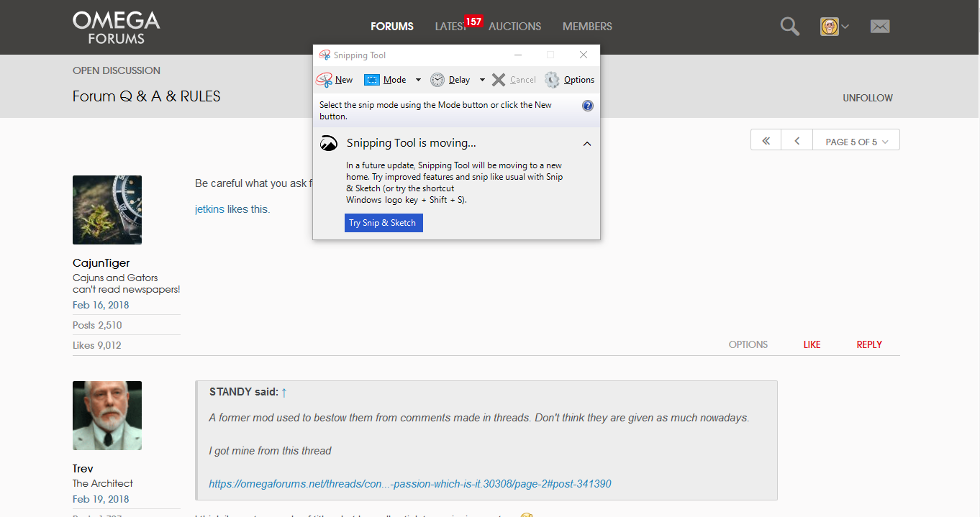The width and height of the screenshot is (980, 517).
Task: Collapse the Snipping Tool is moving notice
Action: coord(587,144)
